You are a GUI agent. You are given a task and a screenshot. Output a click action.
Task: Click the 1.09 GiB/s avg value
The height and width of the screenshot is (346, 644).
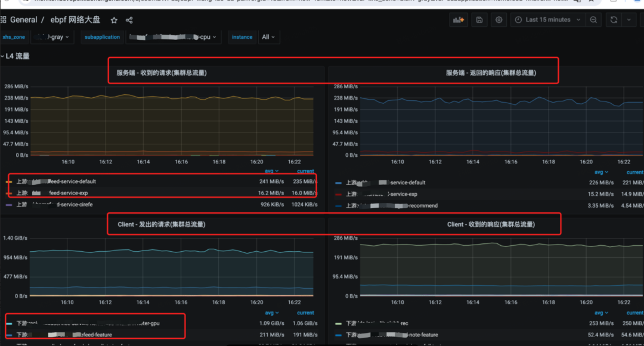coord(271,323)
